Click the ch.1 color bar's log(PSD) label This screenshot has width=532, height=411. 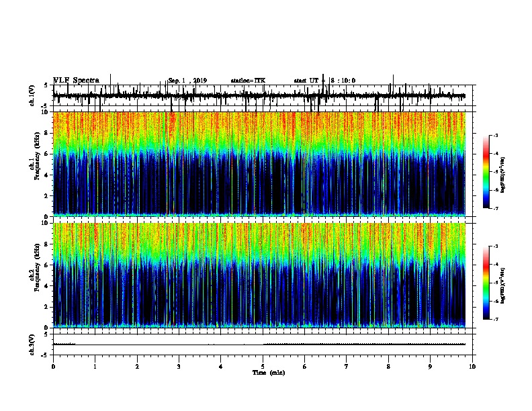[502, 175]
